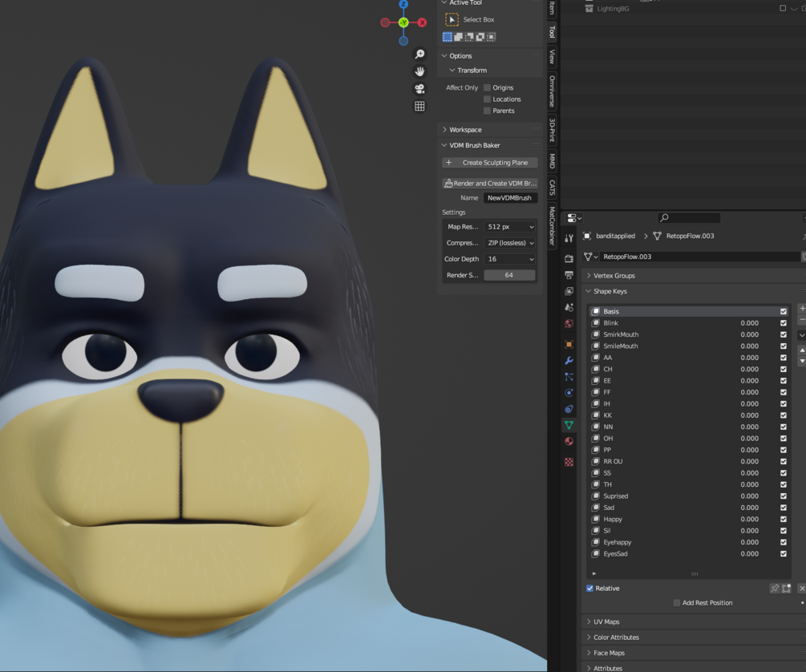This screenshot has width=806, height=672.
Task: Open the World properties tab icon
Action: (x=569, y=323)
